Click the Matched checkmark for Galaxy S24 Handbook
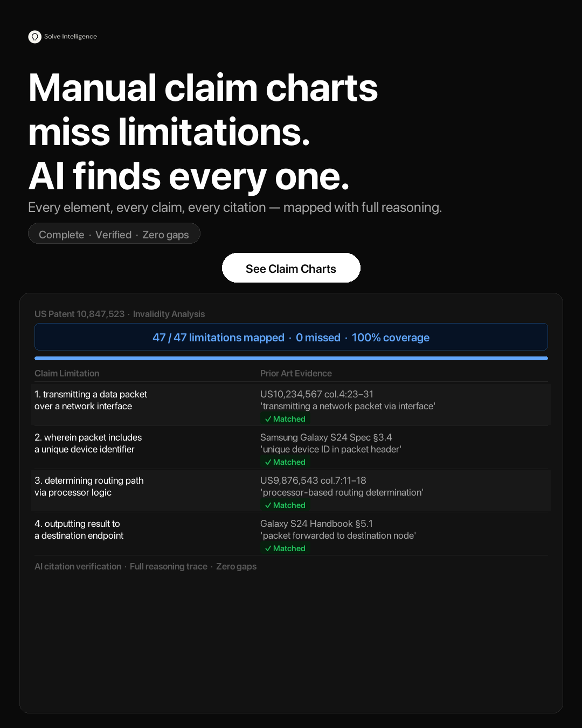This screenshot has width=582, height=728. coord(285,548)
